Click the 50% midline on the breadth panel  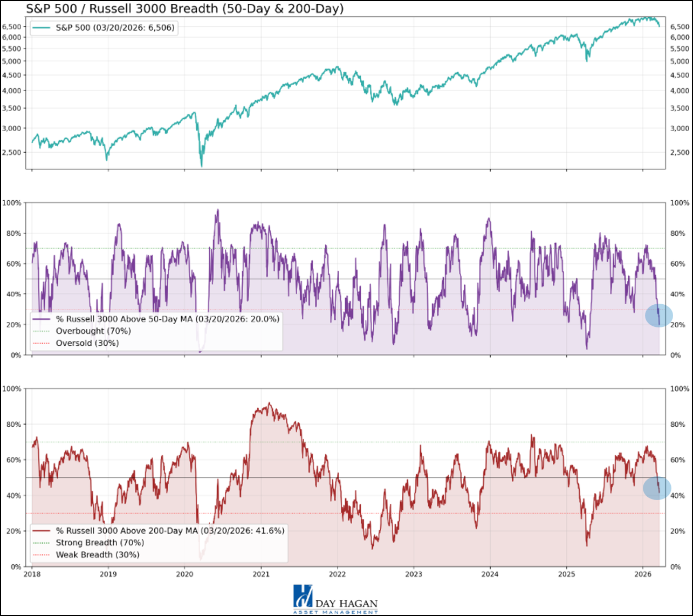(x=345, y=278)
